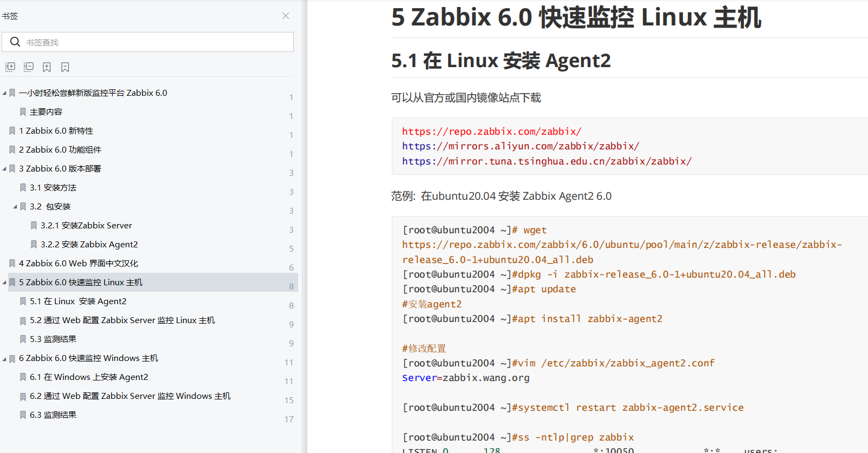The width and height of the screenshot is (868, 453).
Task: Click the expand all bookmarks icon
Action: [x=10, y=67]
